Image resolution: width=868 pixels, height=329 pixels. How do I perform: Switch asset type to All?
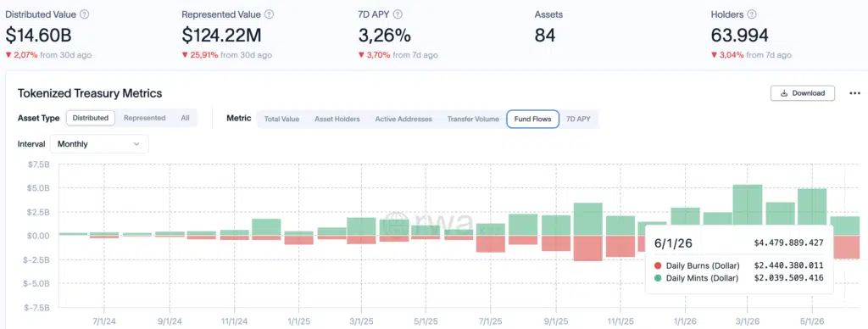click(185, 118)
